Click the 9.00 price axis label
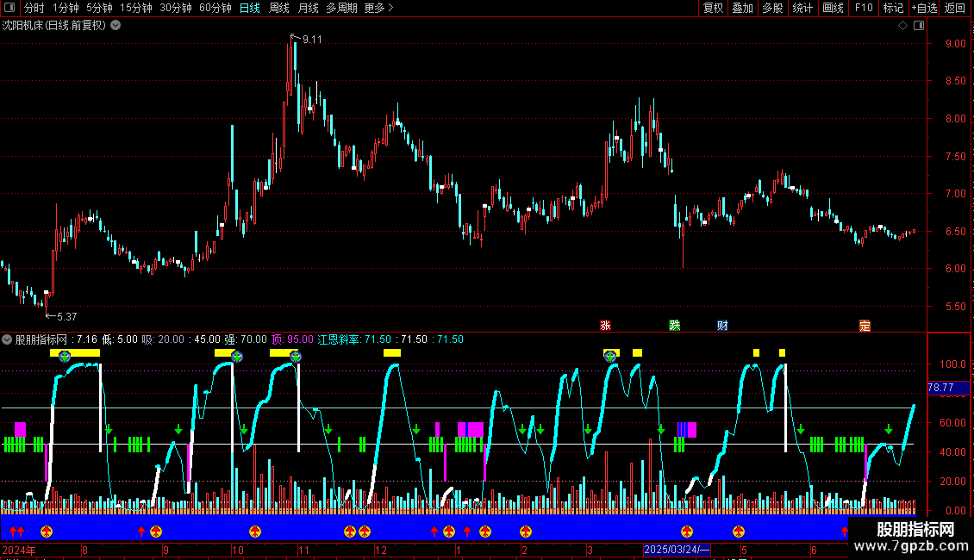 (x=955, y=43)
